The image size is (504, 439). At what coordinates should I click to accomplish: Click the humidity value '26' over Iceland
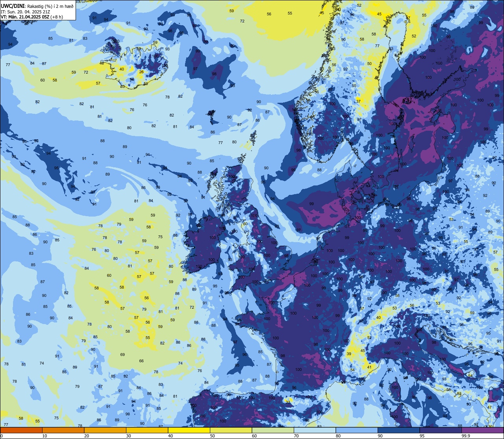coord(141,72)
